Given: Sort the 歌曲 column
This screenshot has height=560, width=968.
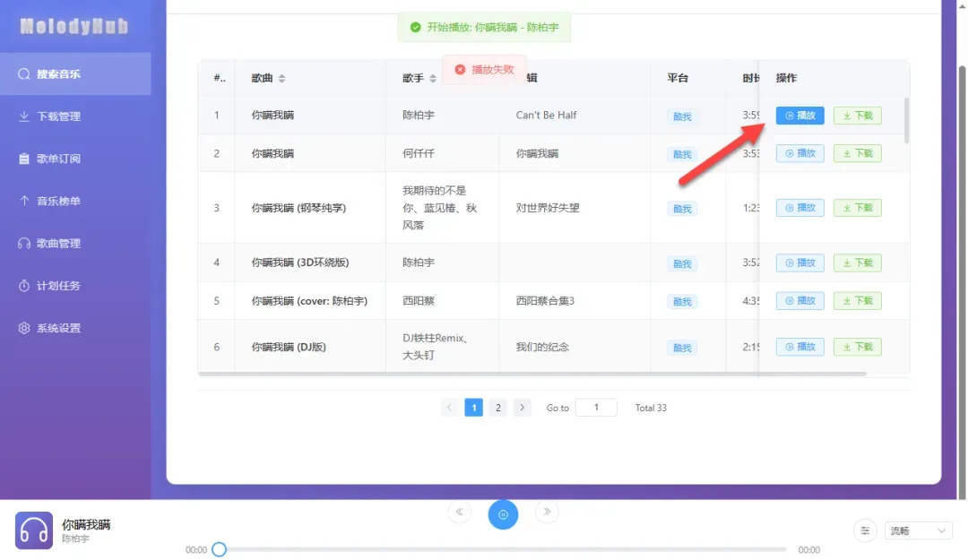Looking at the screenshot, I should click(x=281, y=79).
